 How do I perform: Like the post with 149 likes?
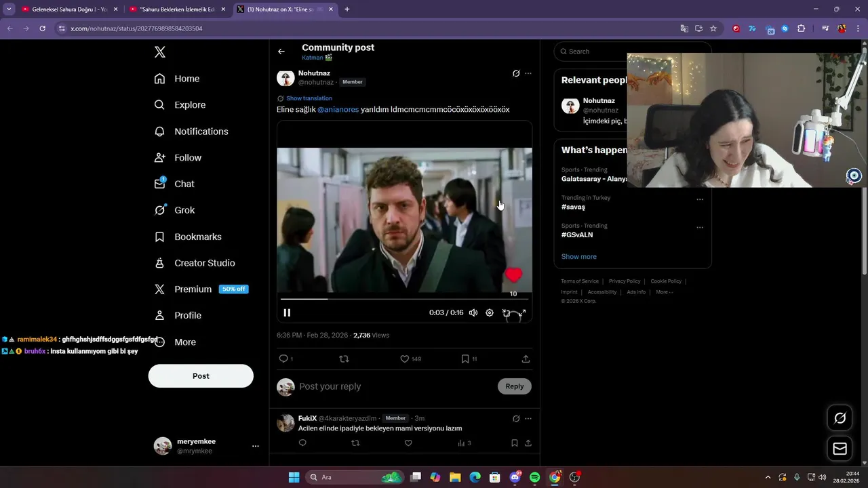click(410, 359)
